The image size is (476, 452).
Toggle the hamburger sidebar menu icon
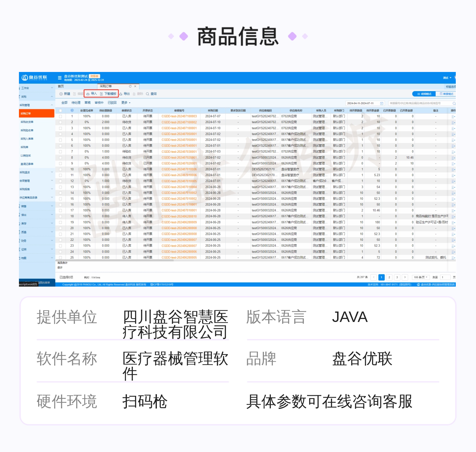point(60,78)
